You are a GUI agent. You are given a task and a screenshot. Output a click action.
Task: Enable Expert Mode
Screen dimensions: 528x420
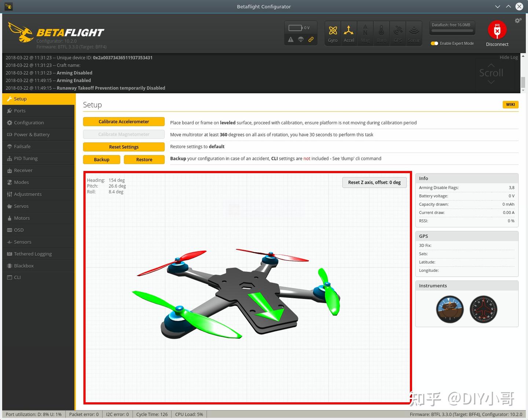[x=434, y=43]
